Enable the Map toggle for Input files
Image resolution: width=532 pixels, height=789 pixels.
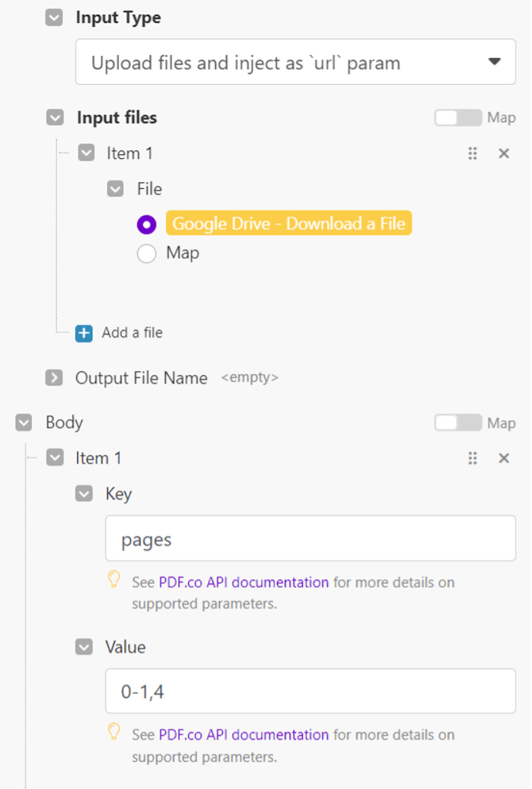click(457, 117)
